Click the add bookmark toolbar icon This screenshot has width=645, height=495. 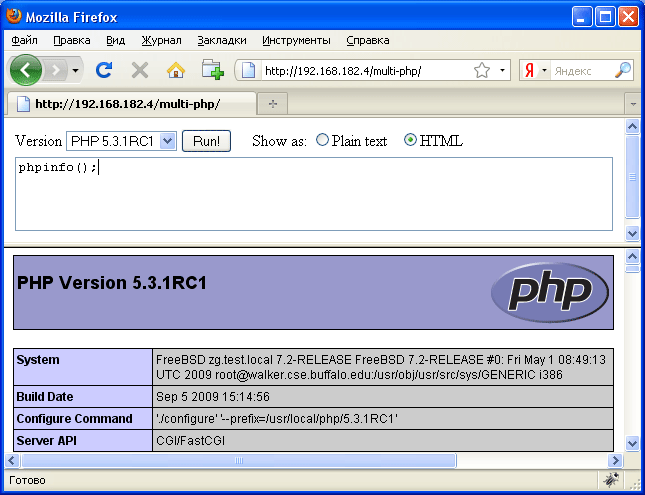point(211,70)
